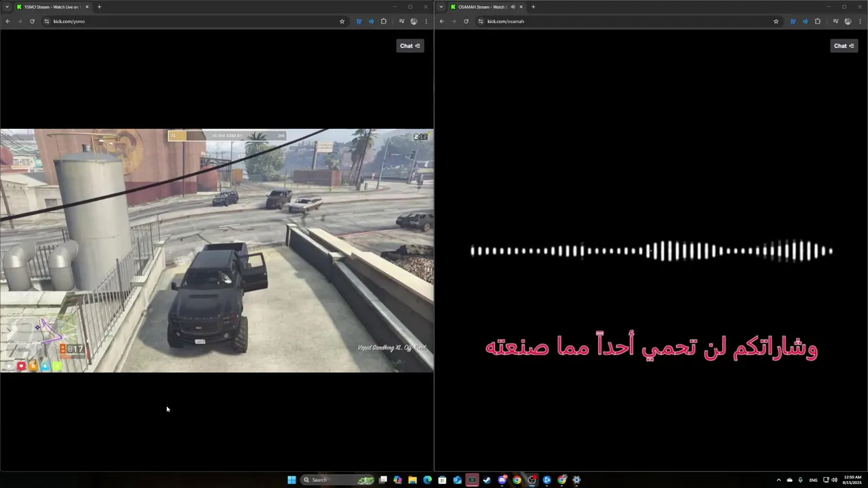Open Discord from taskbar

click(x=502, y=480)
